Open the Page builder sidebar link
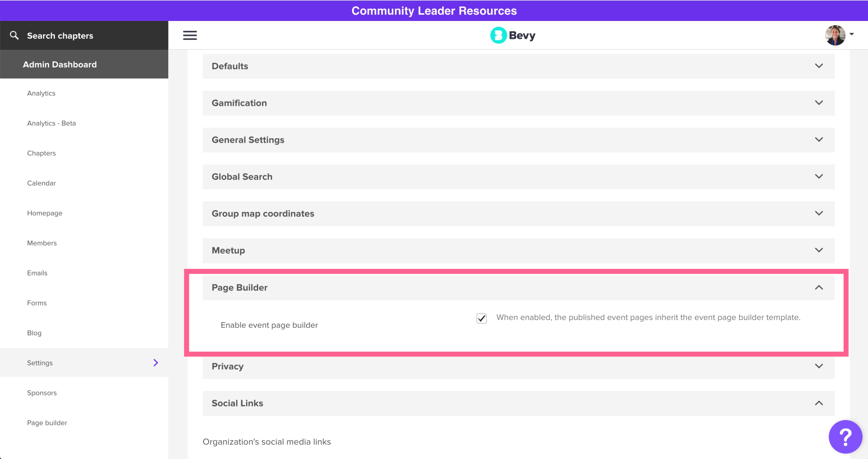This screenshot has height=459, width=868. pyautogui.click(x=47, y=423)
